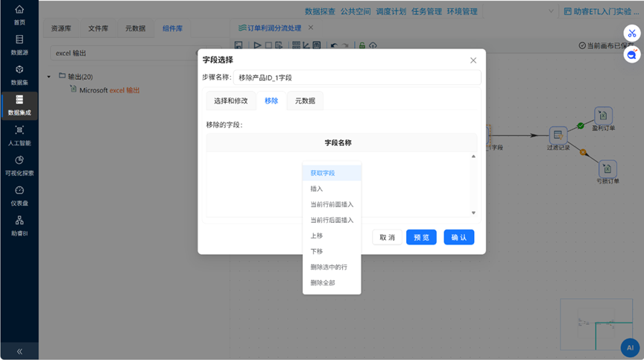
Task: Choose 删除选中的行 from context menu
Action: pyautogui.click(x=332, y=267)
